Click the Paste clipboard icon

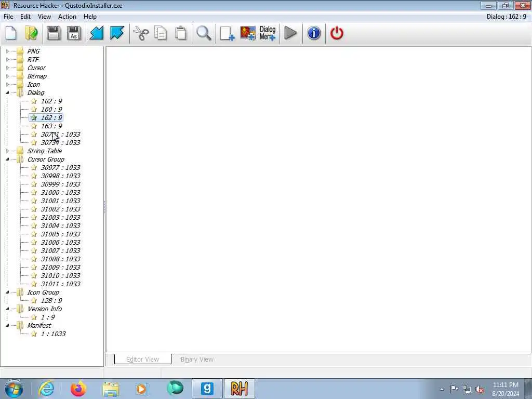[x=181, y=33]
